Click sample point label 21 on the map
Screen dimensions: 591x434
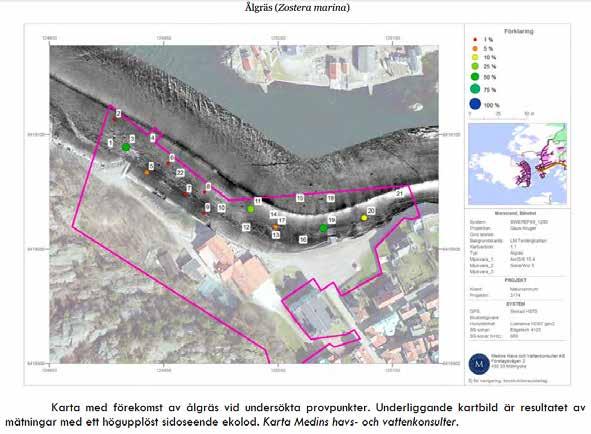400,193
